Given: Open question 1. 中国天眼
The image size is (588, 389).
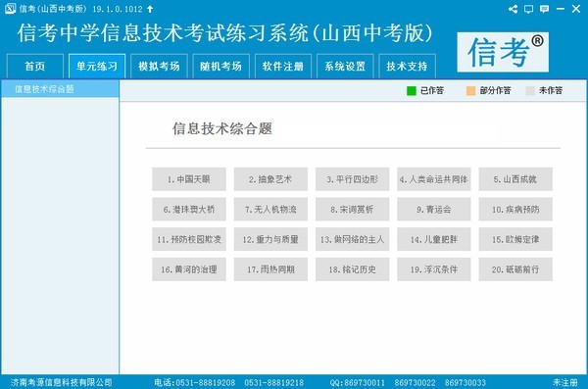Looking at the screenshot, I should click(189, 179).
